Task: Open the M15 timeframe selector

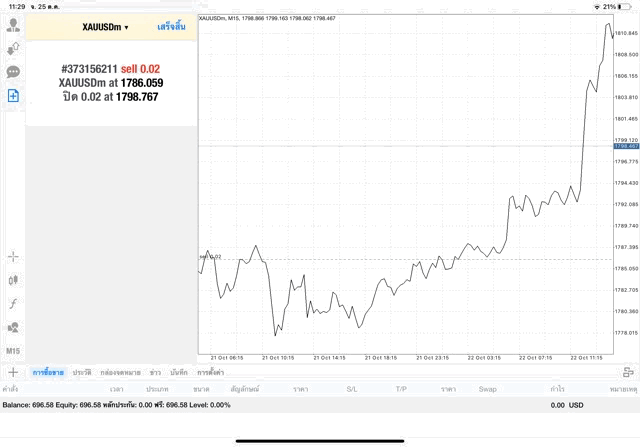Action: pyautogui.click(x=13, y=351)
